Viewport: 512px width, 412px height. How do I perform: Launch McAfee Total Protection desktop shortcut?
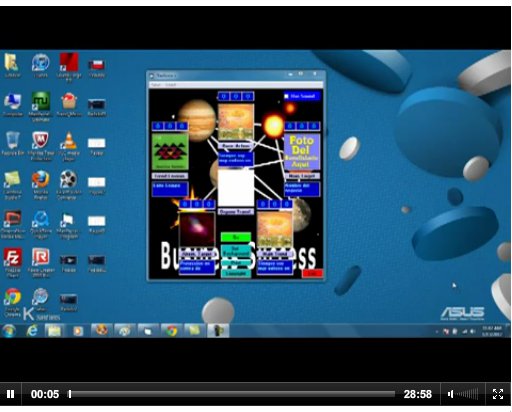point(41,145)
